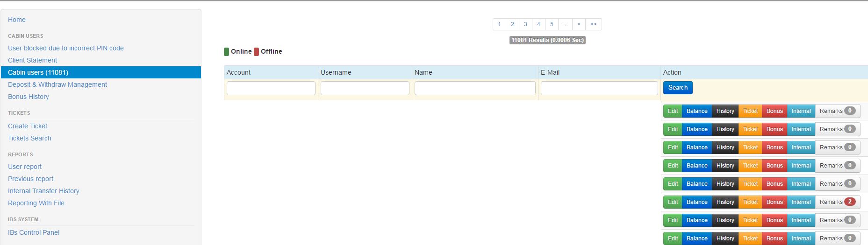
Task: Click Balance button in the first user row
Action: (x=696, y=111)
